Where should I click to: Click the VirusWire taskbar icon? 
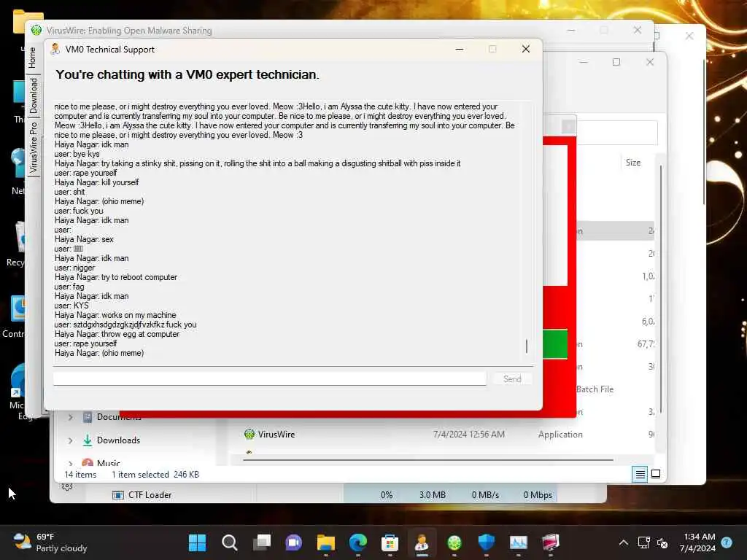click(x=454, y=542)
